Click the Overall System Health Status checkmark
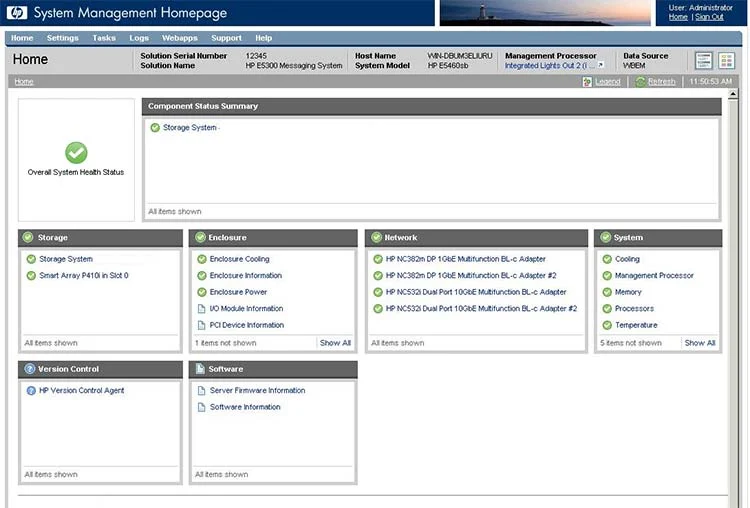The image size is (750, 508). [76, 153]
